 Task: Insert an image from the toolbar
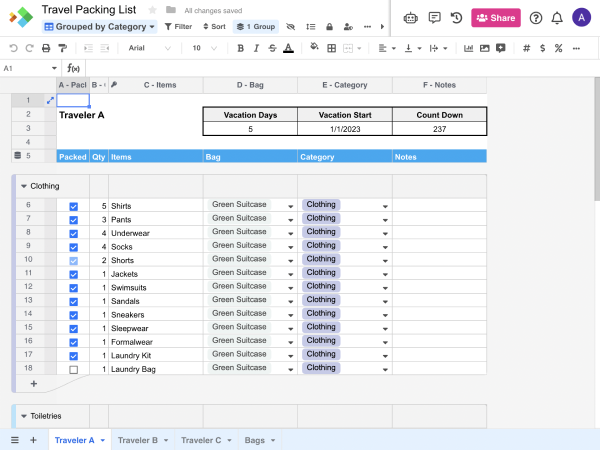(484, 48)
